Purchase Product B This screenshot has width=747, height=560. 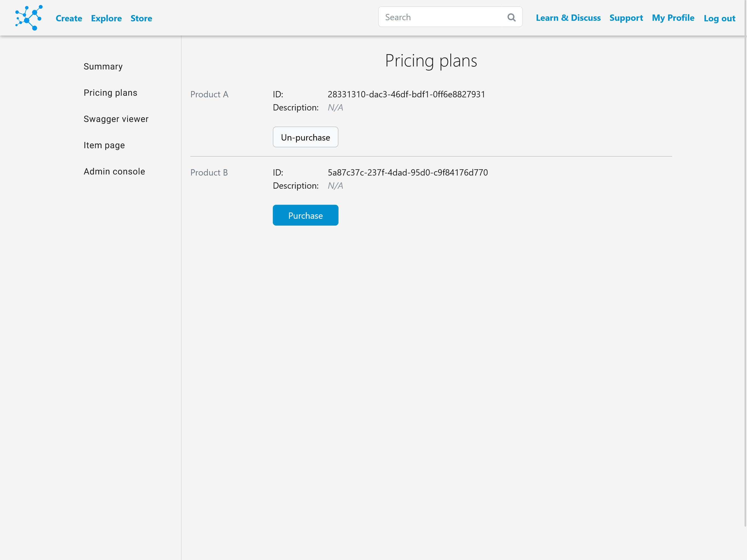click(x=305, y=215)
